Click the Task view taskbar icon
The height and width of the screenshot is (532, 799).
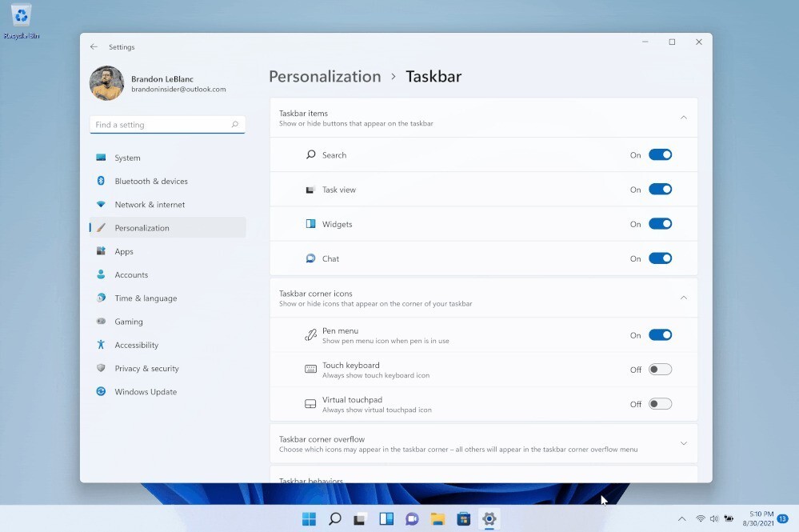coord(361,518)
